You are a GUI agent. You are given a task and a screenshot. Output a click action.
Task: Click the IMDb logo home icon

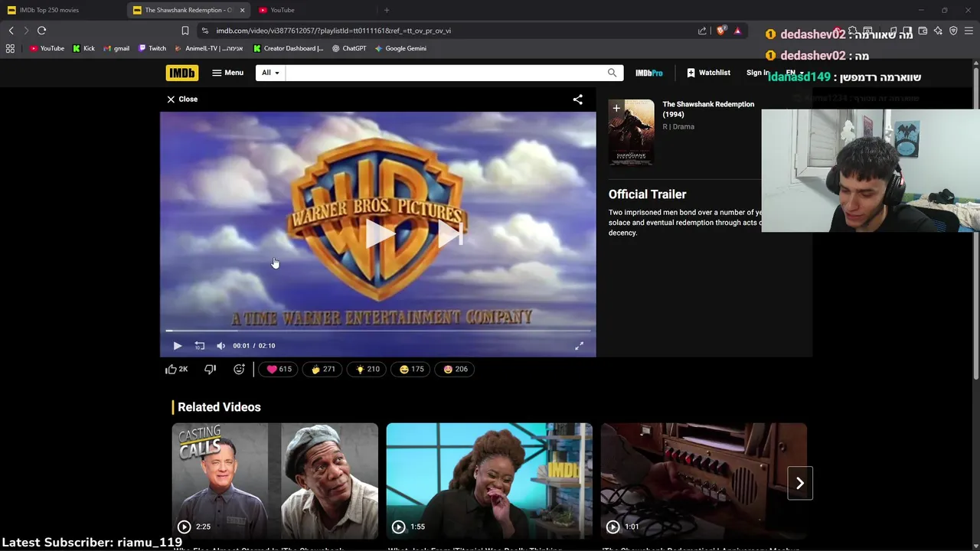pos(181,73)
